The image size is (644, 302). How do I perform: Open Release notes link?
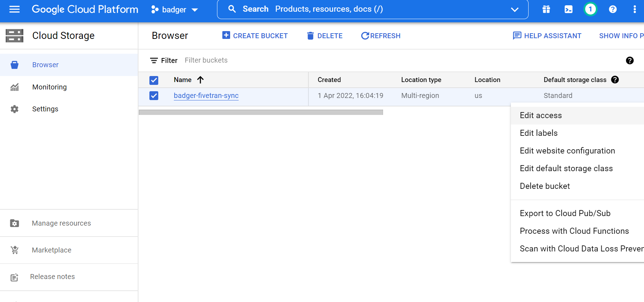click(x=52, y=277)
